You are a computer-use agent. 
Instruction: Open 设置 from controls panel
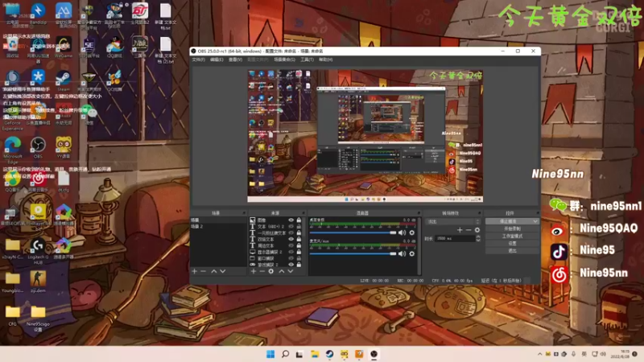click(x=512, y=244)
